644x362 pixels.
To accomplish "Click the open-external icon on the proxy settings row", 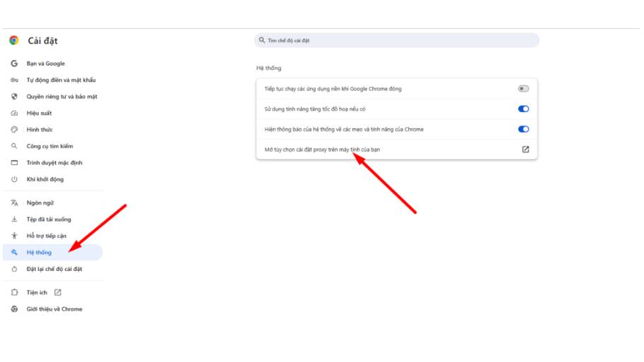I will 525,150.
